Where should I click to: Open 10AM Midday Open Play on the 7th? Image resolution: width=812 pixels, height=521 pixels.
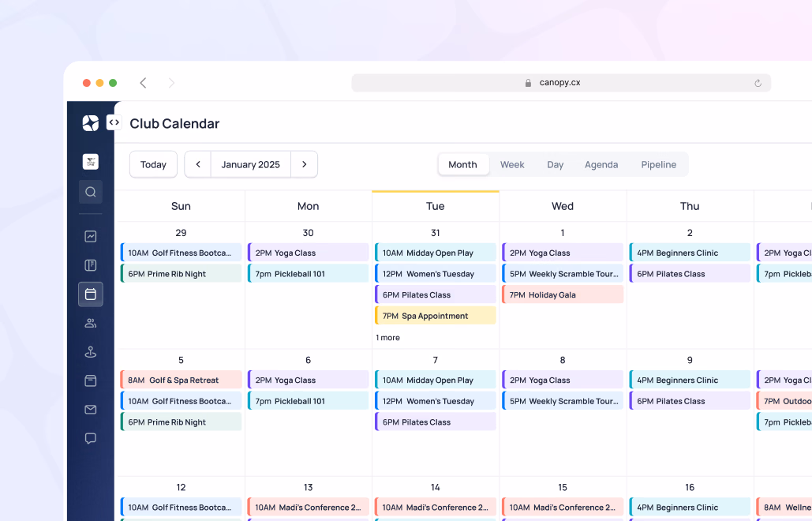coord(436,380)
